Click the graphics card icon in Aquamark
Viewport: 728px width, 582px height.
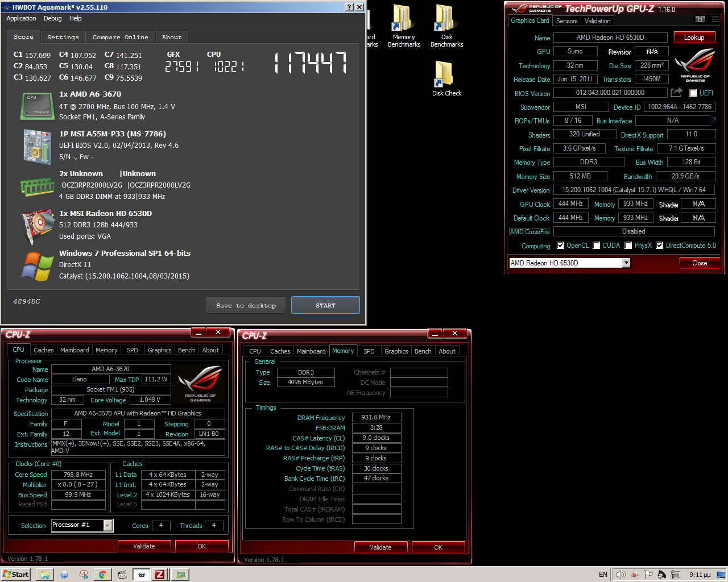(x=37, y=226)
